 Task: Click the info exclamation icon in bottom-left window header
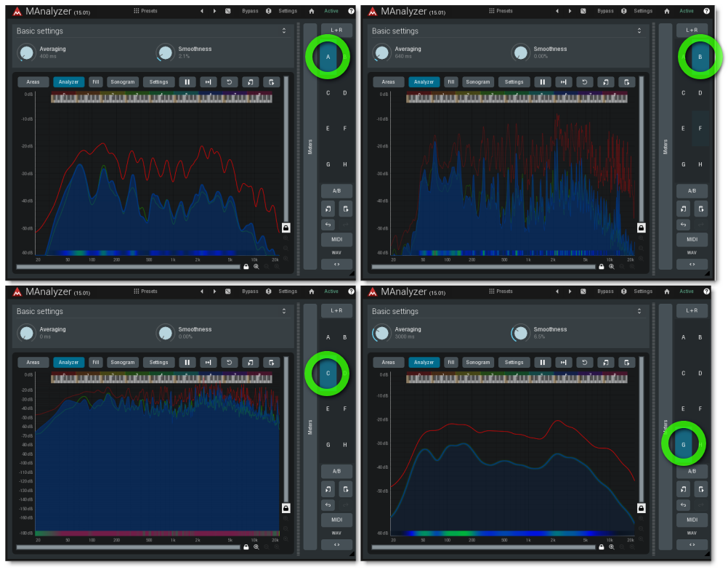pos(268,291)
